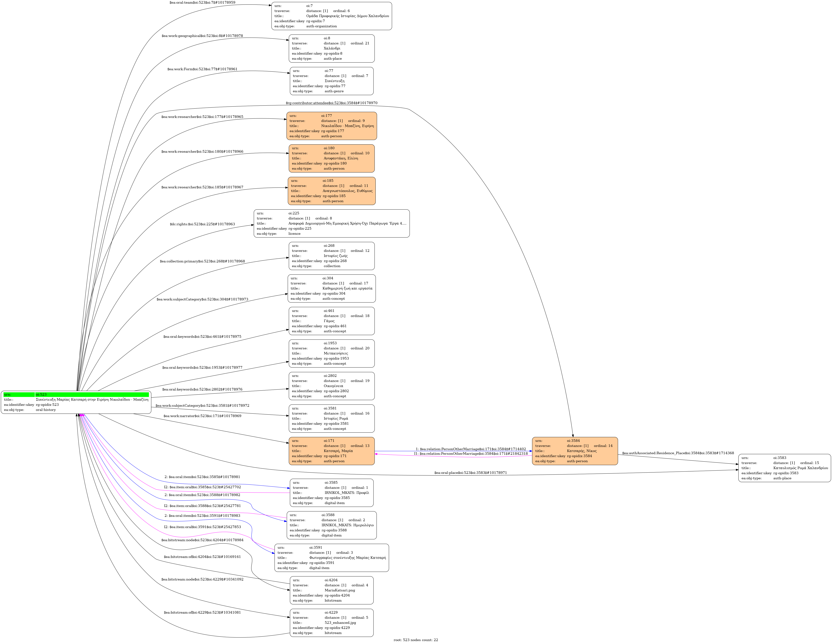Select node oi:7 Ομάδα Προφορικής Ιστορίας
Image resolution: width=832 pixels, height=644 pixels.
(331, 16)
